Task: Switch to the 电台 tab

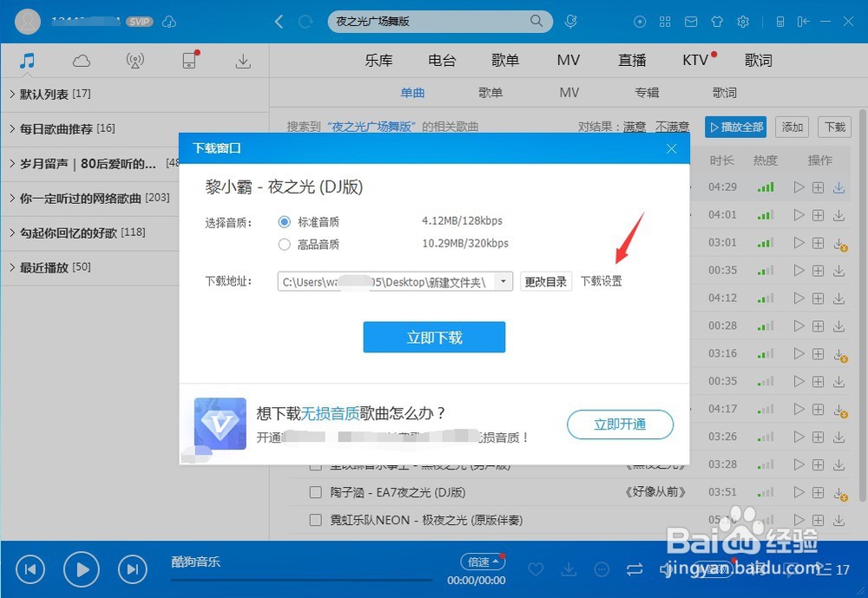Action: click(x=442, y=60)
